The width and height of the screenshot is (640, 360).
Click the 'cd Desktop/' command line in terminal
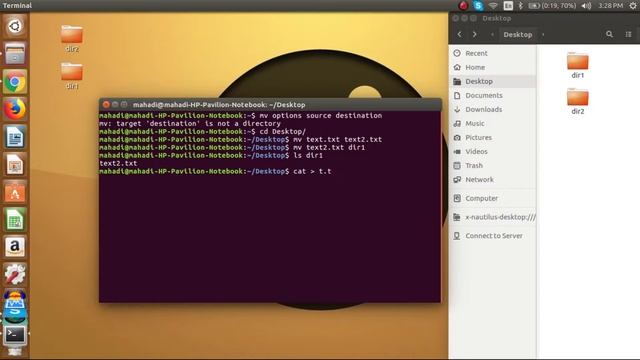tap(202, 131)
